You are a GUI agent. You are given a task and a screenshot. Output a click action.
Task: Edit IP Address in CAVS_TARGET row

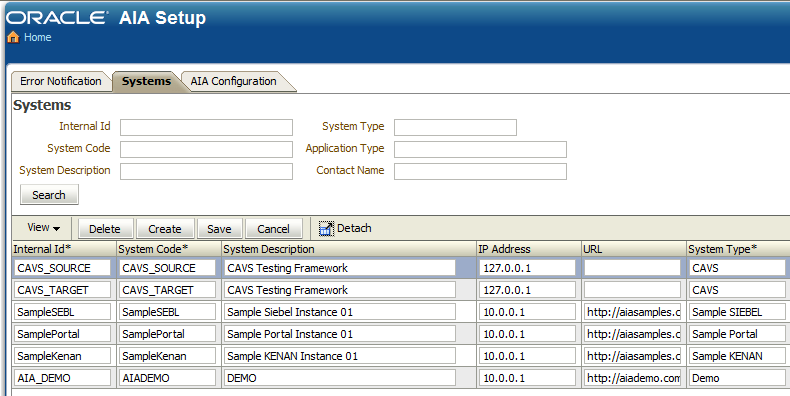528,290
